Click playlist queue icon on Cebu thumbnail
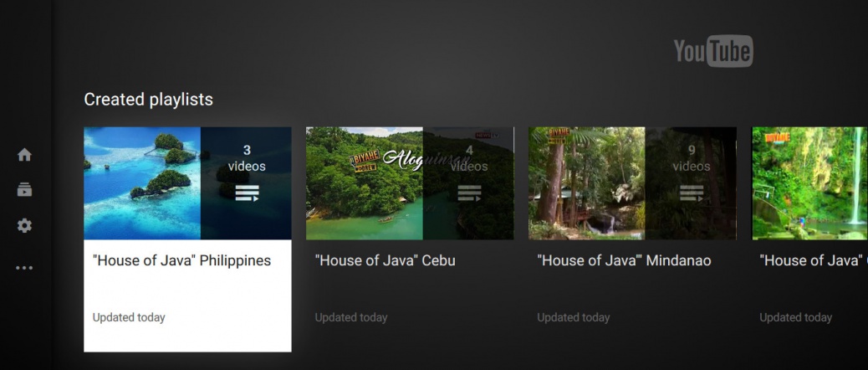 (469, 193)
